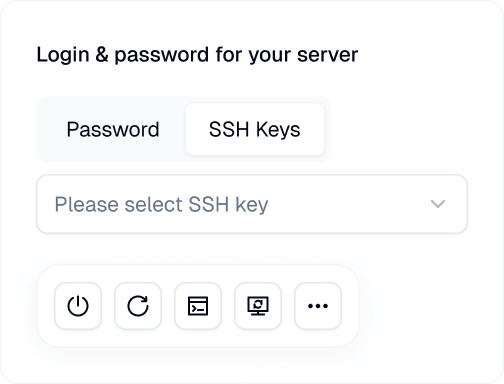The height and width of the screenshot is (384, 504).
Task: Open the web console terminal icon
Action: point(198,306)
